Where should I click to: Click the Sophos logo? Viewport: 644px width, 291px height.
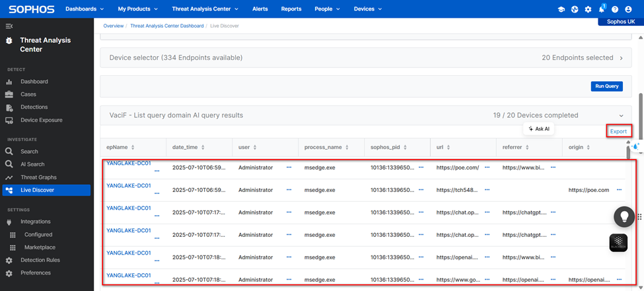32,9
